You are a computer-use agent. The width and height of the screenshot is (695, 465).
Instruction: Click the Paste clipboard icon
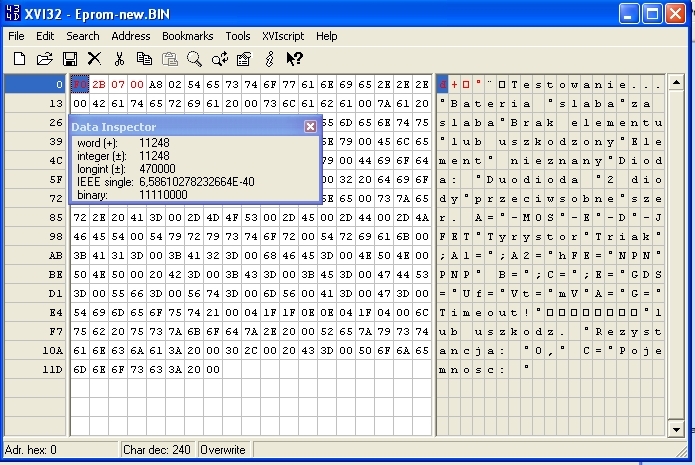[x=169, y=59]
